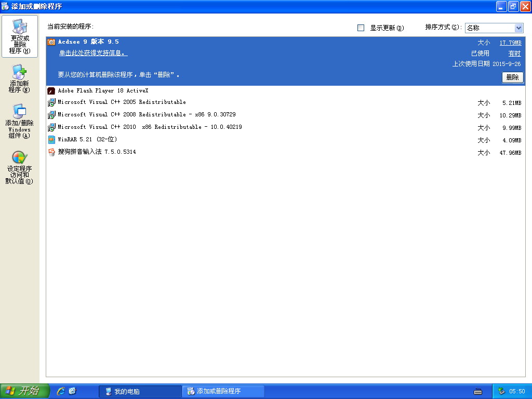The width and height of the screenshot is (532, 399).
Task: Click the Visual C++ 2008 installer icon
Action: coord(51,115)
